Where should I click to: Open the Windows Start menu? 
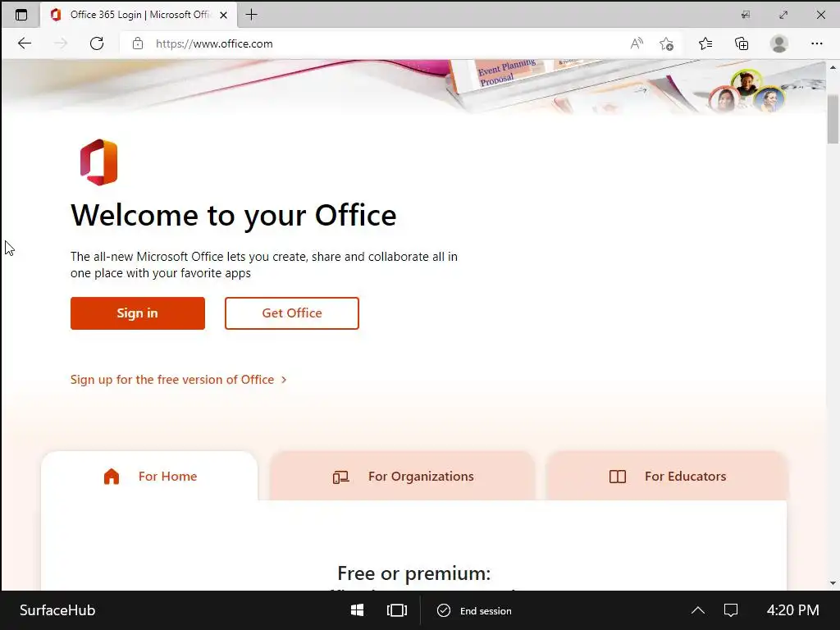pos(358,610)
